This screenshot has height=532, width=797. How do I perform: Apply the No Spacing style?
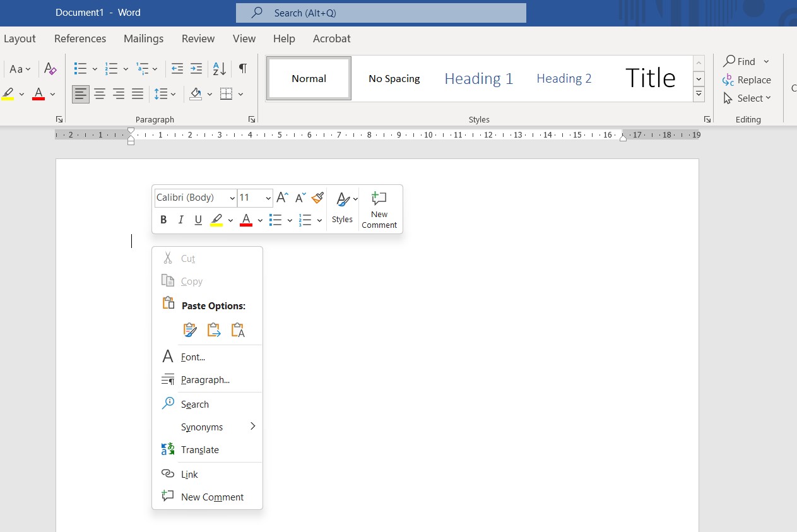[394, 79]
